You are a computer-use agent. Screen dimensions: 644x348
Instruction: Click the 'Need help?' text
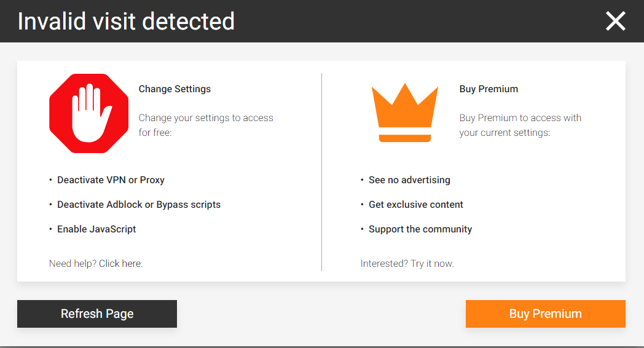coord(73,264)
